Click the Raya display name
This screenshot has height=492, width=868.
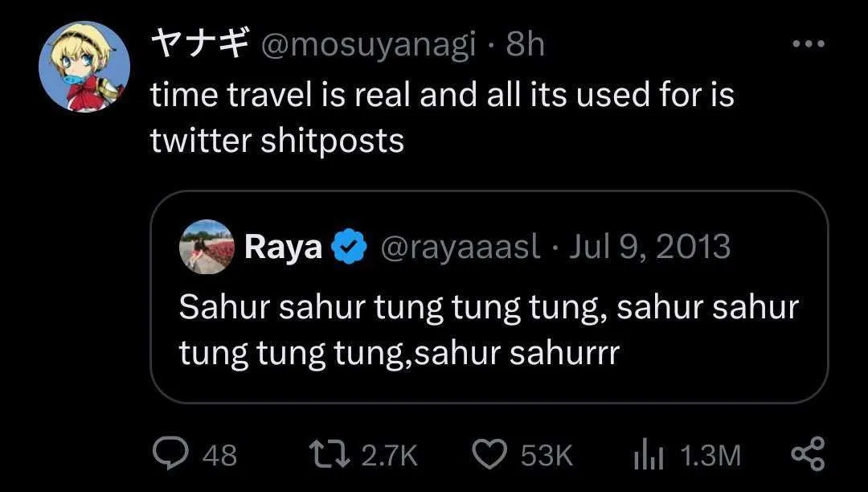283,248
